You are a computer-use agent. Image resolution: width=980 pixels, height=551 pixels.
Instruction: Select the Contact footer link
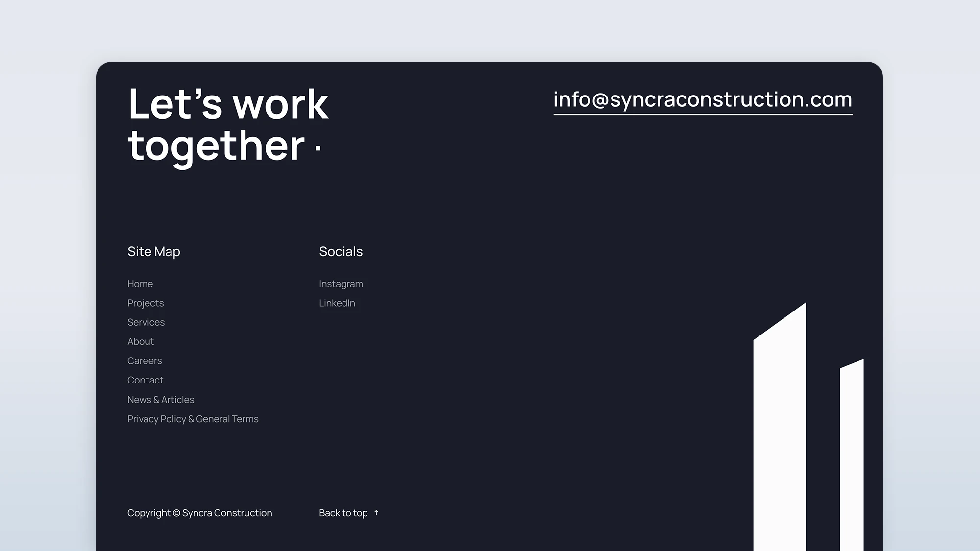[x=145, y=380]
